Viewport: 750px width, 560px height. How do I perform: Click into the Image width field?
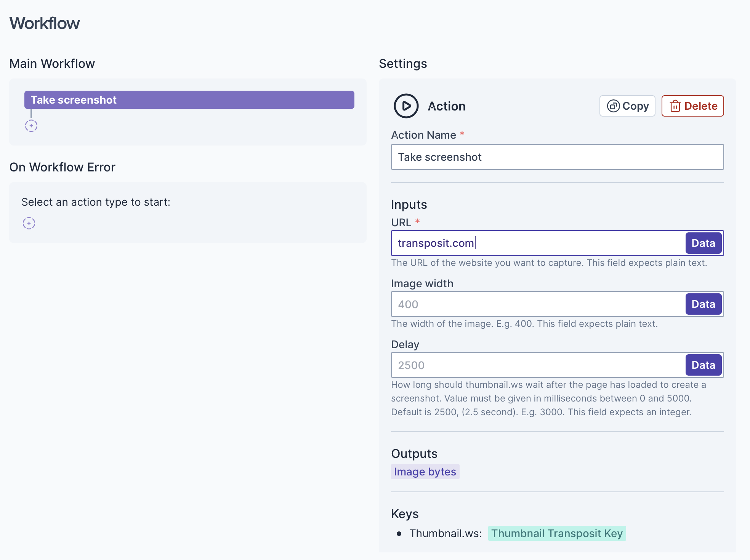coord(537,304)
